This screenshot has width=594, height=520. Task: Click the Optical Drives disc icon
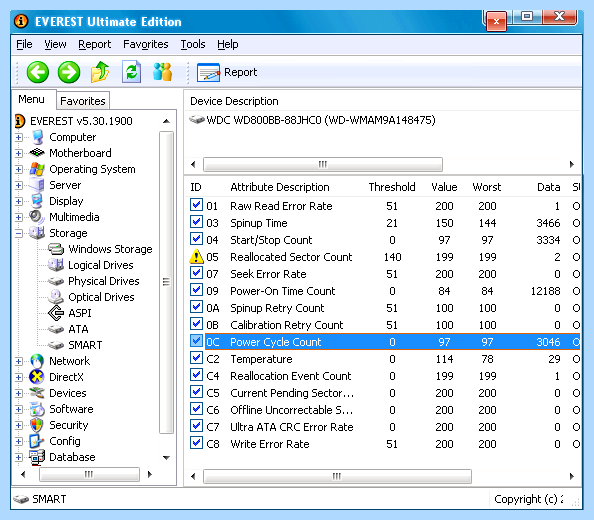coord(56,297)
